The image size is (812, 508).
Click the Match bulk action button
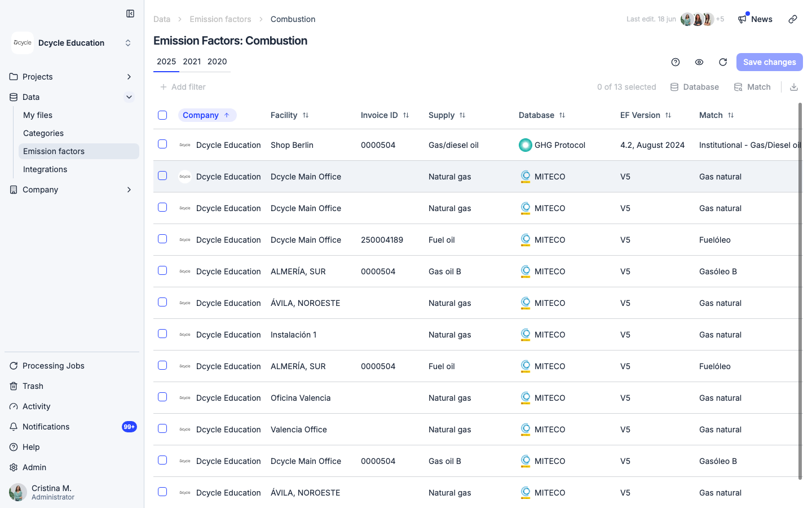point(752,87)
